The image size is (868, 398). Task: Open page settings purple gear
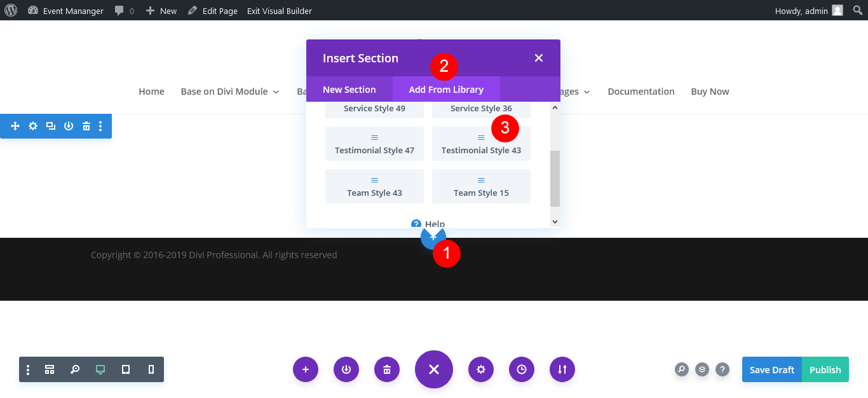[x=481, y=369]
